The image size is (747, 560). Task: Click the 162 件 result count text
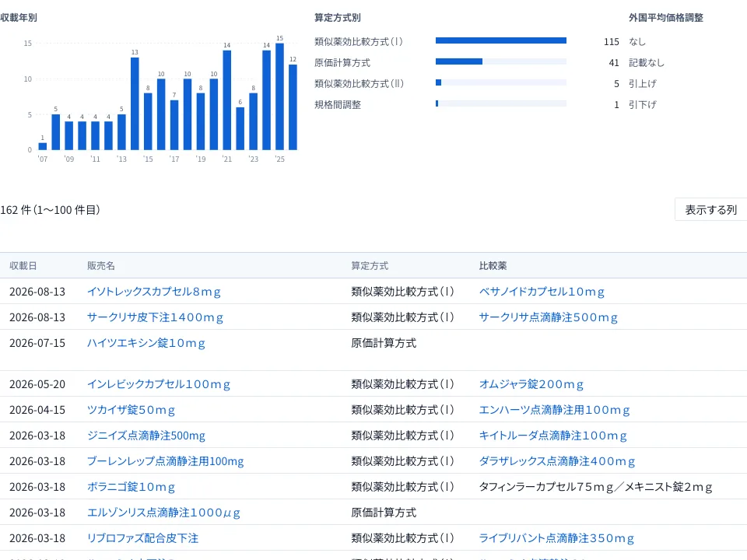(50, 209)
